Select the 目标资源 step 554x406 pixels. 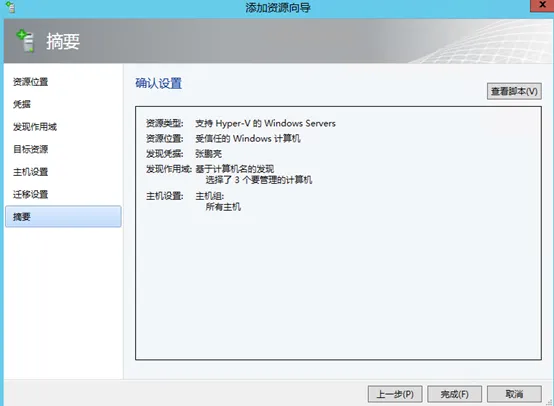coord(30,149)
